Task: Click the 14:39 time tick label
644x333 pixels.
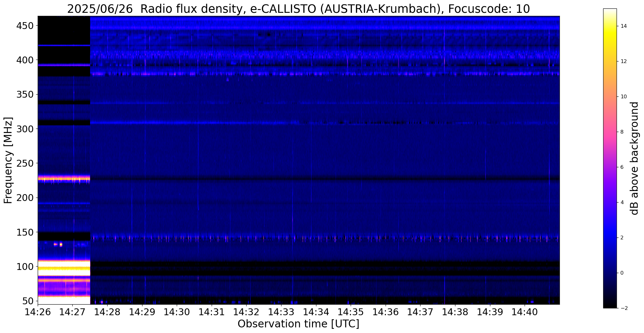Action: (490, 312)
